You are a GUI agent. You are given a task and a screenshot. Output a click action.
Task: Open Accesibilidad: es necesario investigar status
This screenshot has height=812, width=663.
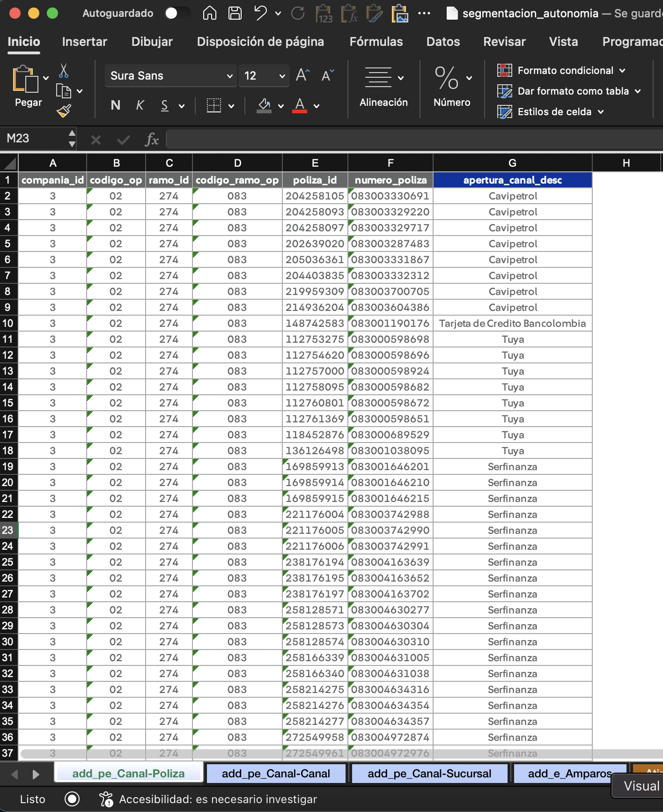click(208, 799)
